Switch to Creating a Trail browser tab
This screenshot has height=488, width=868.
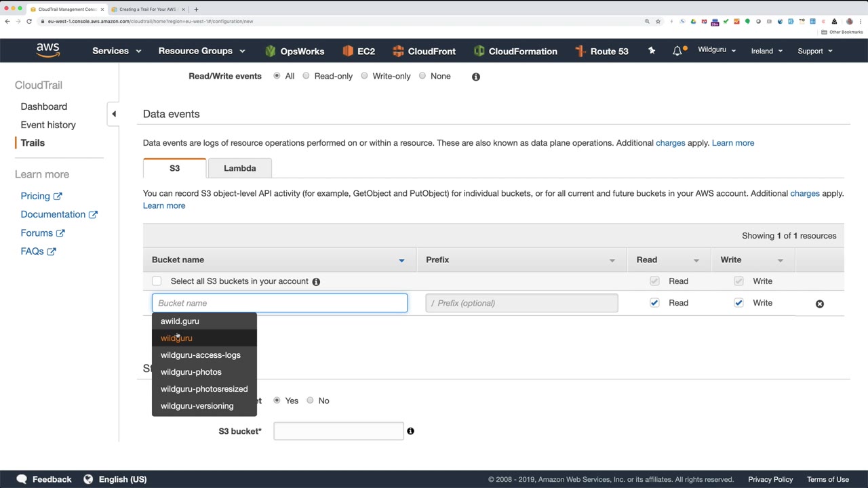click(147, 9)
